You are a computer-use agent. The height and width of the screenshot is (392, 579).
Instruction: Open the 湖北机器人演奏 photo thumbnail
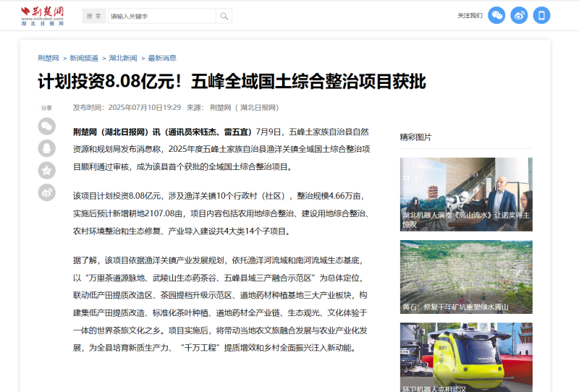(466, 194)
